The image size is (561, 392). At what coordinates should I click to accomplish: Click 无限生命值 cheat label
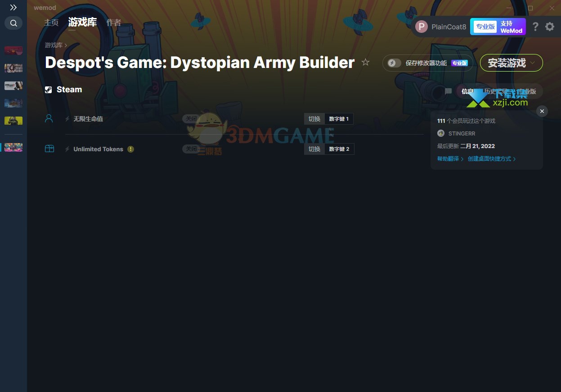(88, 119)
